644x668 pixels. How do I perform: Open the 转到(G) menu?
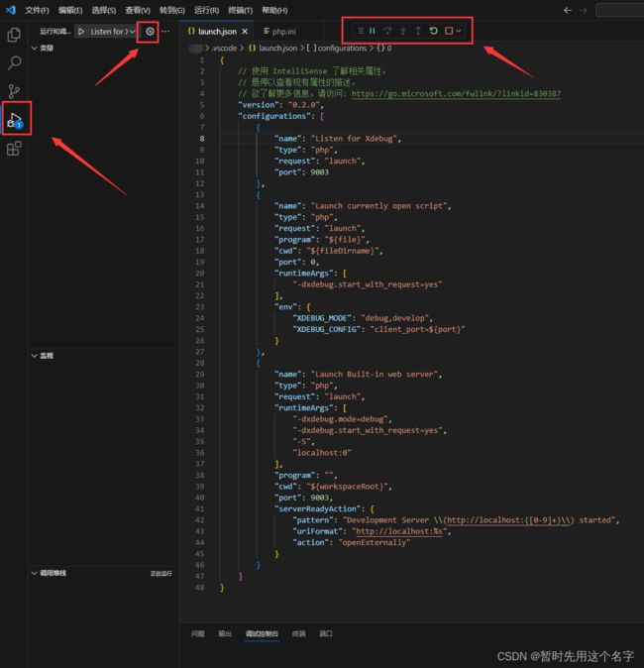click(172, 10)
